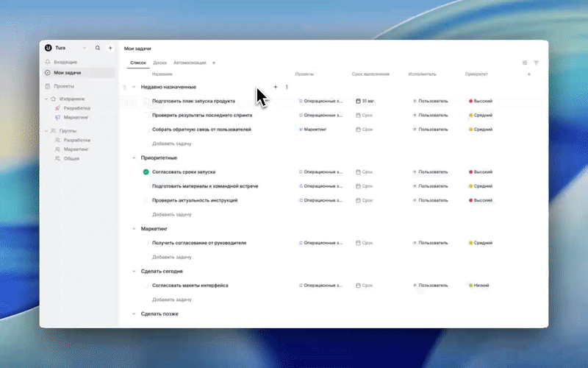
Task: Click the megaphone icon beside favorite Маркетинг
Action: pyautogui.click(x=57, y=117)
